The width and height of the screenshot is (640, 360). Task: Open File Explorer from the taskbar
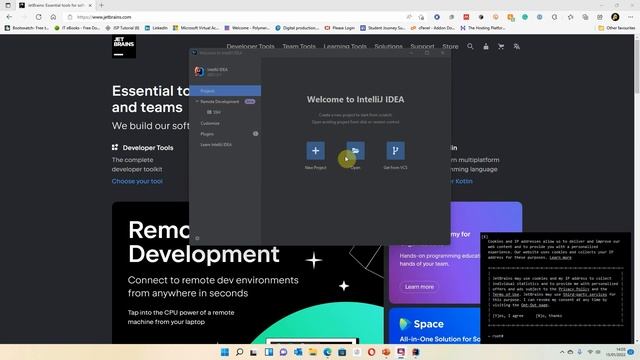click(313, 352)
